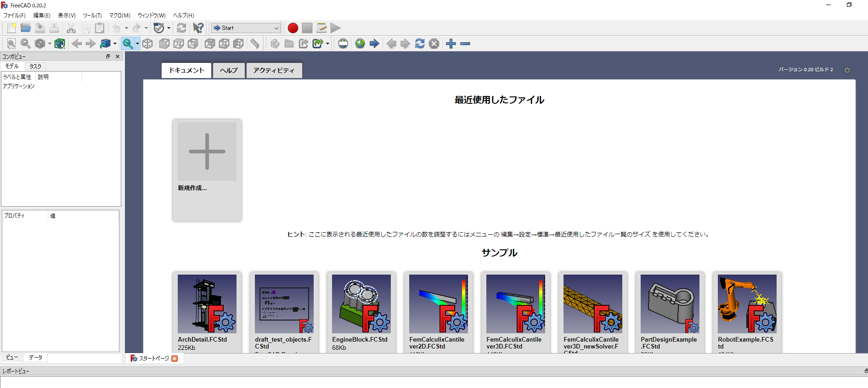Click the set URL globe icon
Image resolution: width=868 pixels, height=388 pixels.
pos(343,44)
